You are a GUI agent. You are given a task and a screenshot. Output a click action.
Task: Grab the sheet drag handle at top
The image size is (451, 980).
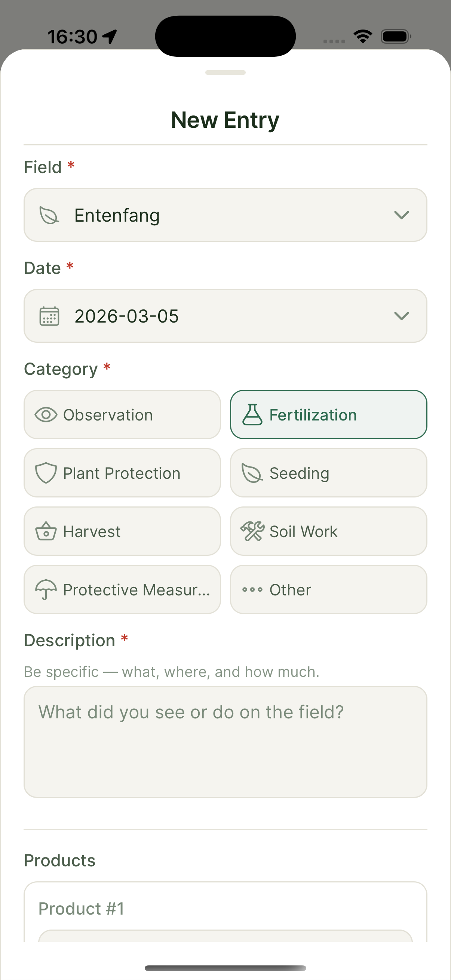(225, 73)
